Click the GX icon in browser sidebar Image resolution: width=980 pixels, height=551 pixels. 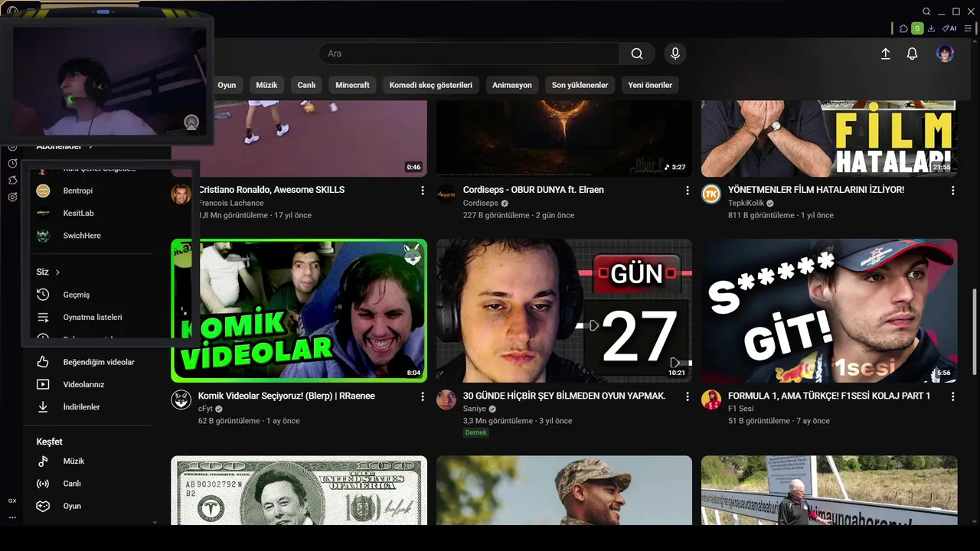pos(12,500)
